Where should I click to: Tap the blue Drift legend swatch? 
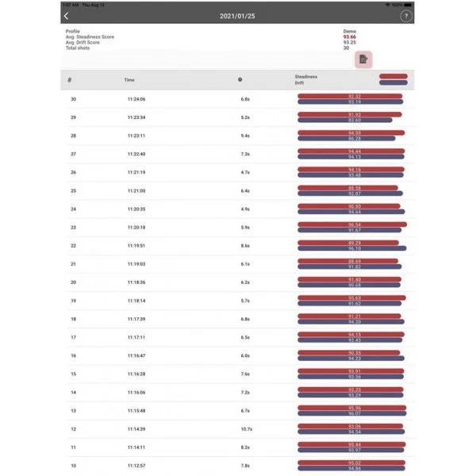(x=393, y=83)
